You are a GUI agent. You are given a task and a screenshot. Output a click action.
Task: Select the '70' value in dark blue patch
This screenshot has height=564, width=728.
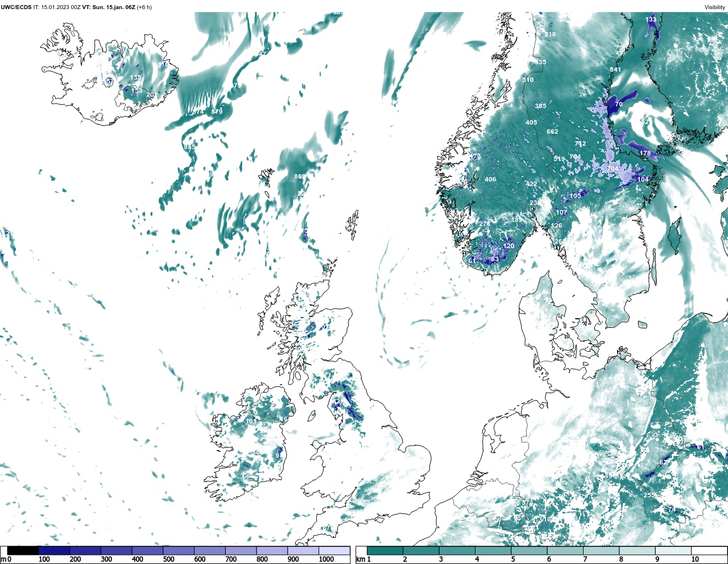[x=619, y=104]
